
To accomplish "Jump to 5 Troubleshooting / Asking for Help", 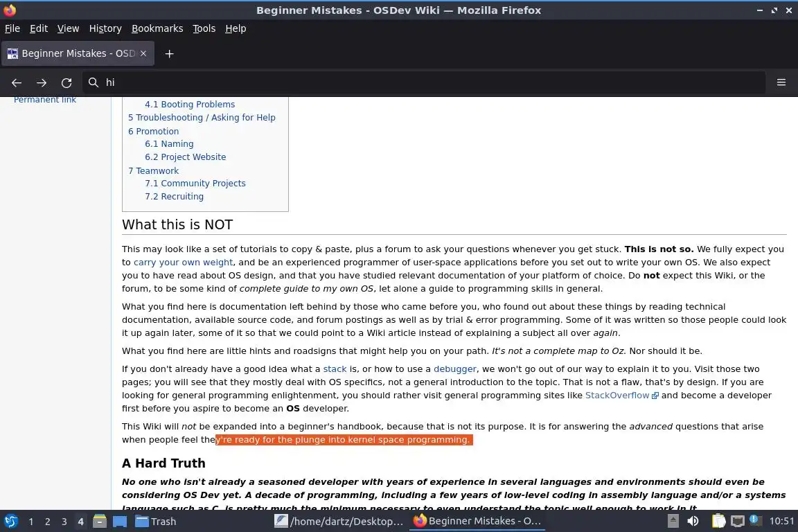I will (202, 118).
